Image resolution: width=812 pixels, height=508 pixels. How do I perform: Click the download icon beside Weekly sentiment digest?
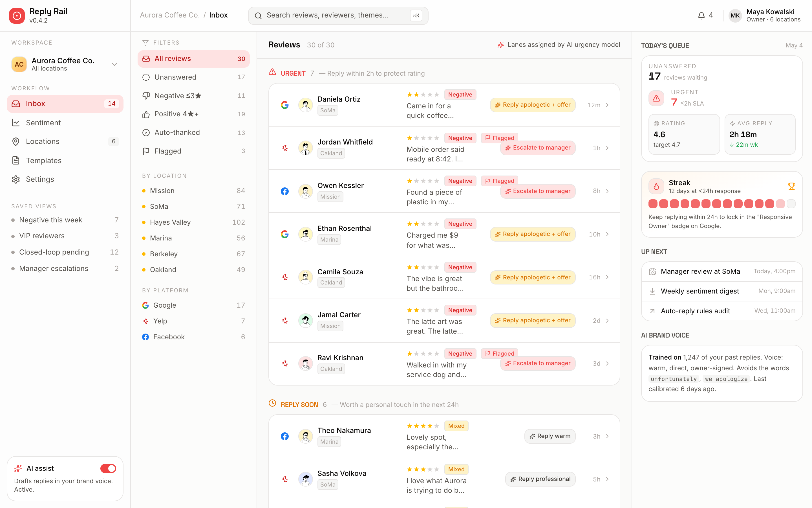click(x=652, y=291)
